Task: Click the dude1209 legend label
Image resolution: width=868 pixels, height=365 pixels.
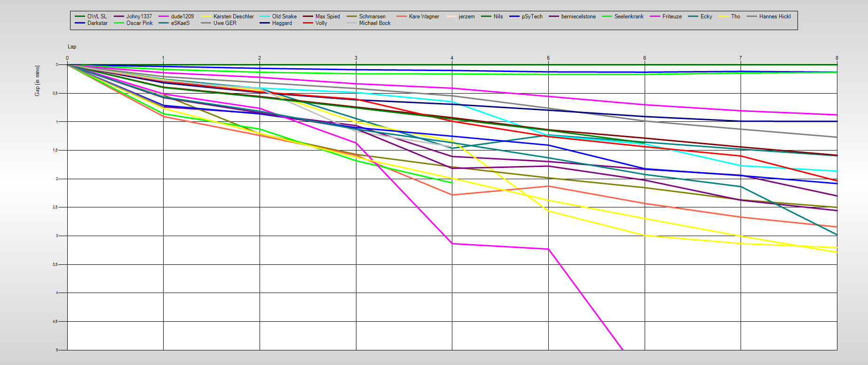Action: coord(182,16)
